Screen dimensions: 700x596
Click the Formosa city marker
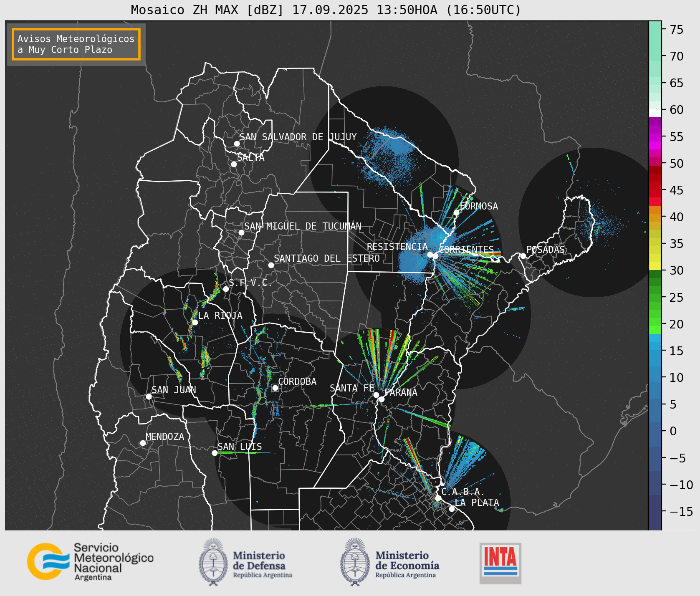[456, 212]
